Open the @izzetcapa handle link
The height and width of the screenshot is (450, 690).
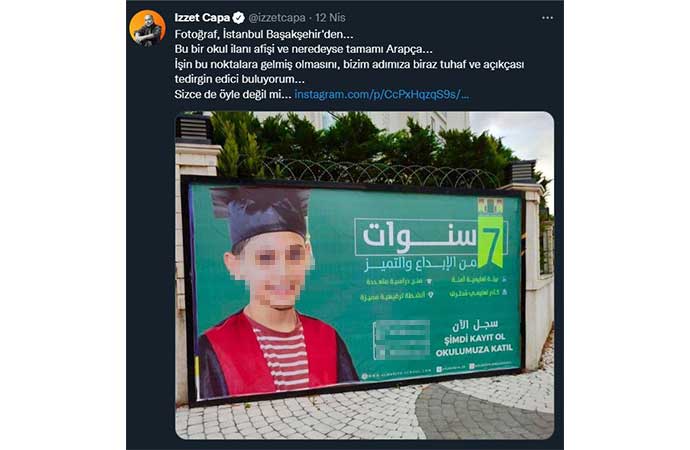pos(277,18)
